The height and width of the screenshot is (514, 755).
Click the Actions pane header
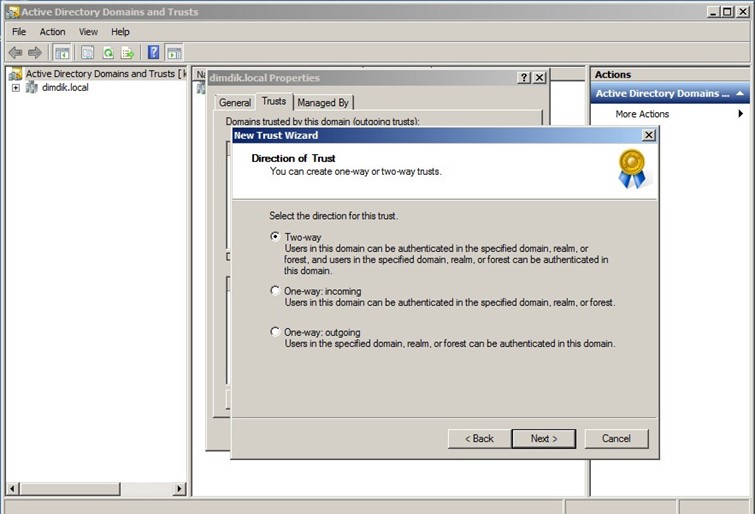coord(670,75)
